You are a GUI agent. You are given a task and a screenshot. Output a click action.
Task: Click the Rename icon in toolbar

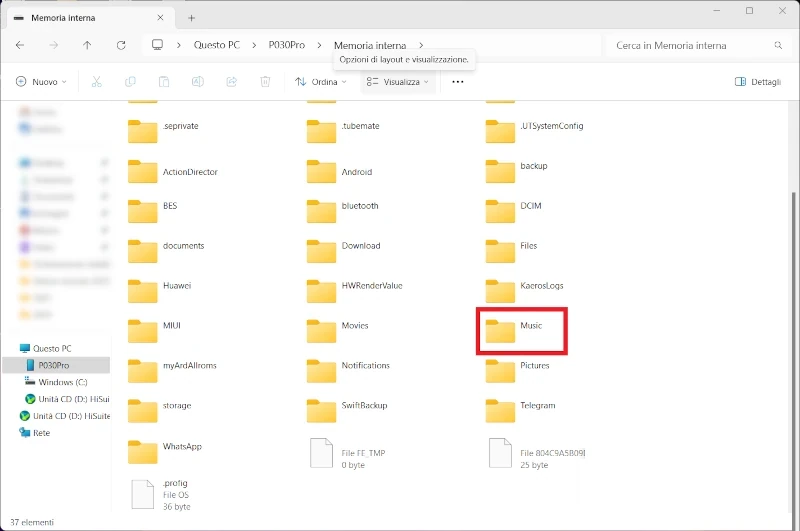197,82
